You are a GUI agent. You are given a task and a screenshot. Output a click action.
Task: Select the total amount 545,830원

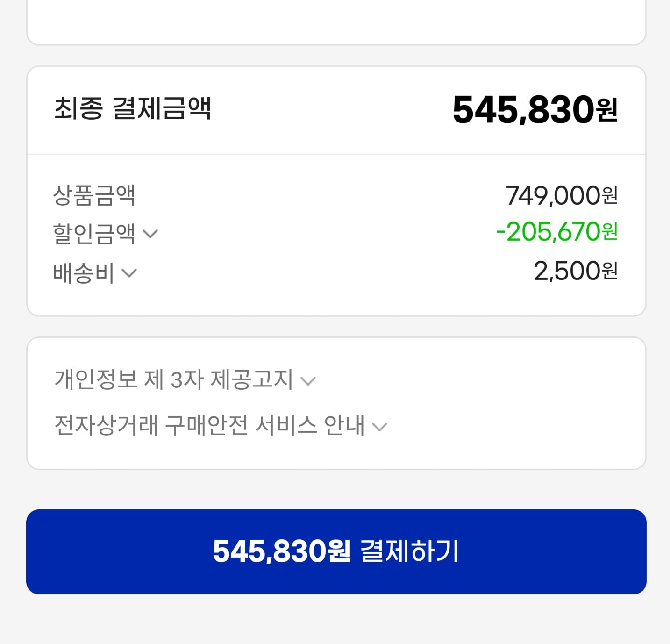535,109
